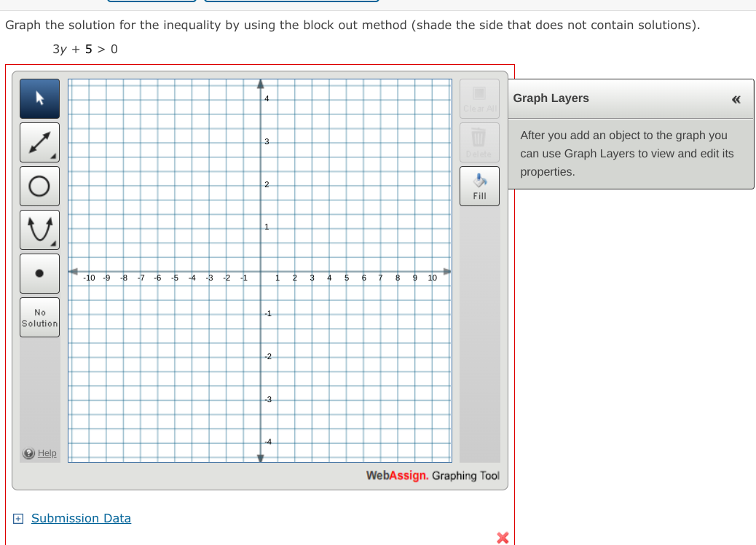Screen dimensions: 756x545
Task: Click the origin on the graph grid
Action: pyautogui.click(x=260, y=272)
